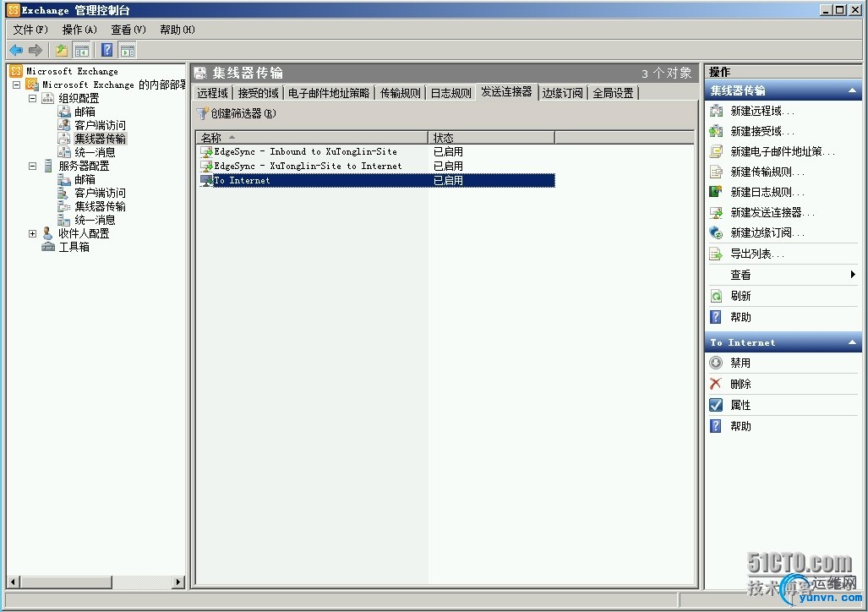This screenshot has width=868, height=612.
Task: Switch to the 全局设置 tab
Action: coord(613,93)
